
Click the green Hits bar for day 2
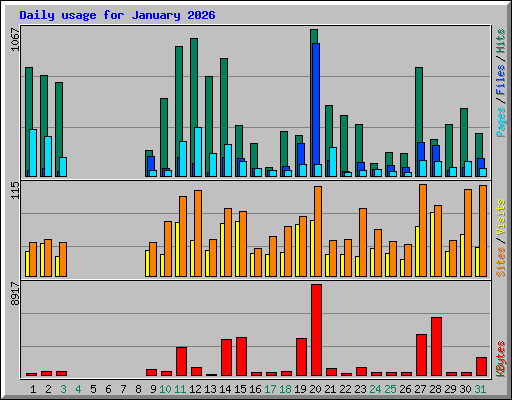[44, 106]
